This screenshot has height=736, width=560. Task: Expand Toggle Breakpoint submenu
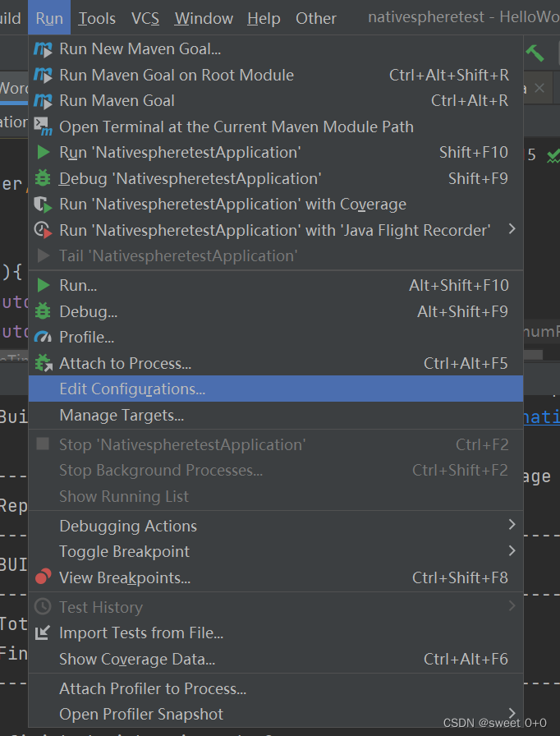pyautogui.click(x=512, y=550)
